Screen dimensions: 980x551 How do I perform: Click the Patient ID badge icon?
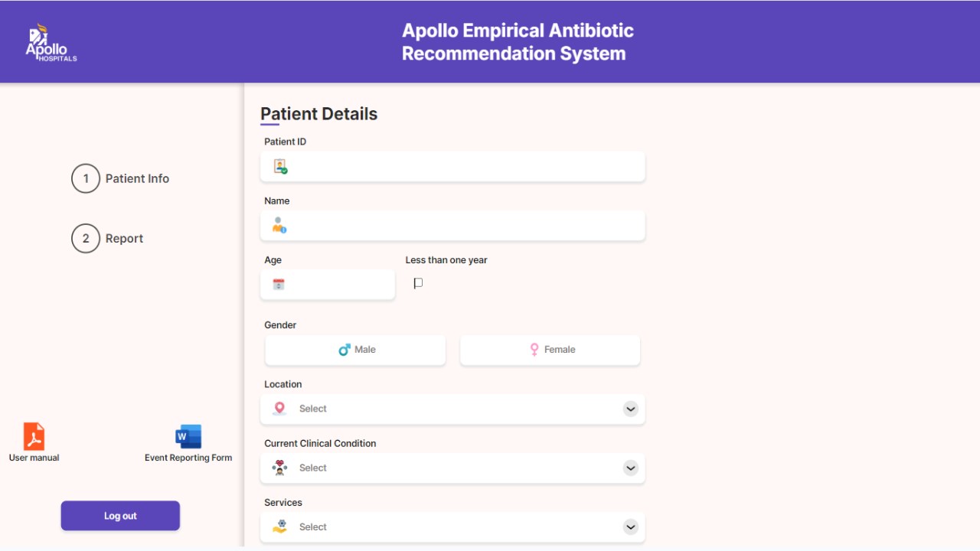coord(280,166)
